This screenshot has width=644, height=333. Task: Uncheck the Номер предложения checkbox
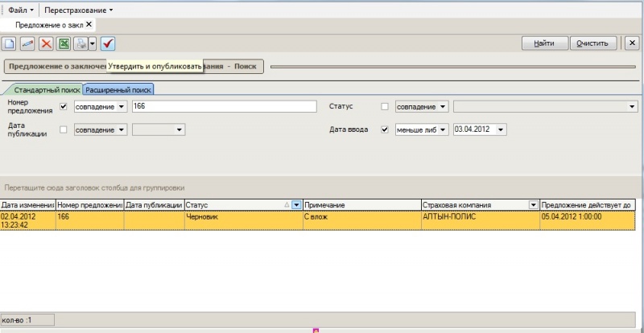64,106
